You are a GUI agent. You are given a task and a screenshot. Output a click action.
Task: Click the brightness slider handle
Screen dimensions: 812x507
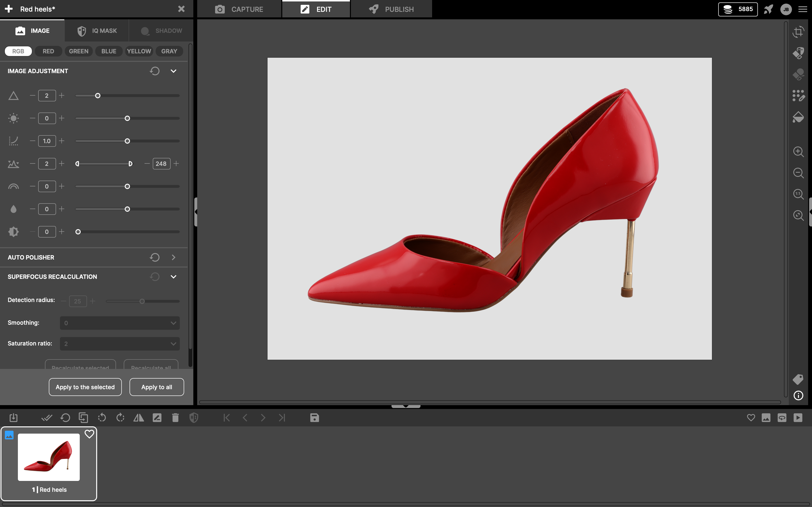click(127, 118)
